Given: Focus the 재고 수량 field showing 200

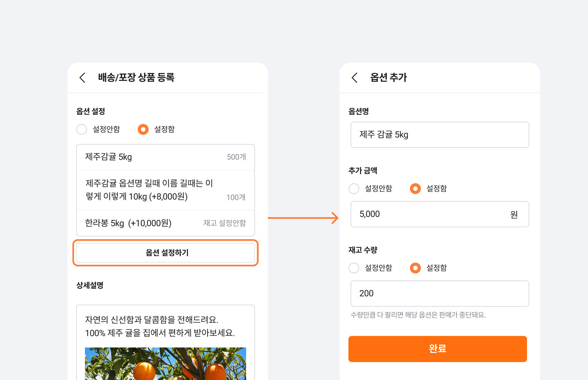Looking at the screenshot, I should tap(440, 294).
